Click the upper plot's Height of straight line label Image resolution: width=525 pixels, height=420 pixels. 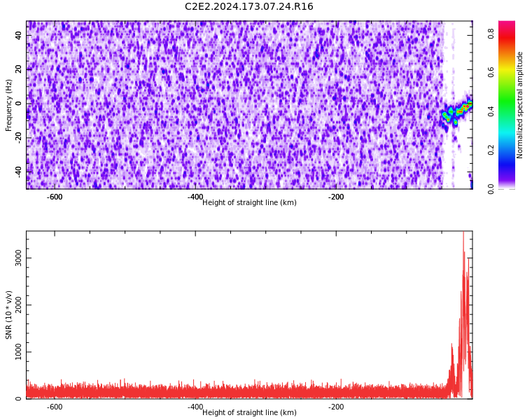(x=249, y=202)
